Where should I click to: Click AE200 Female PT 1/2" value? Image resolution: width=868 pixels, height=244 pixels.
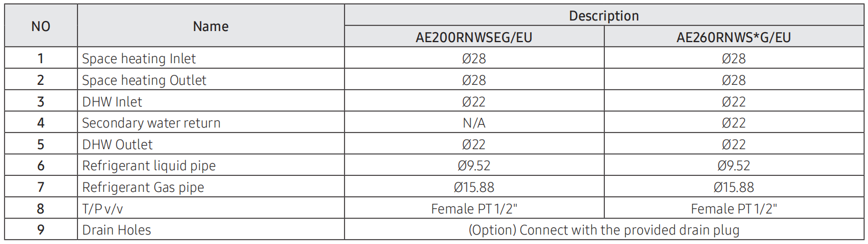pos(474,209)
